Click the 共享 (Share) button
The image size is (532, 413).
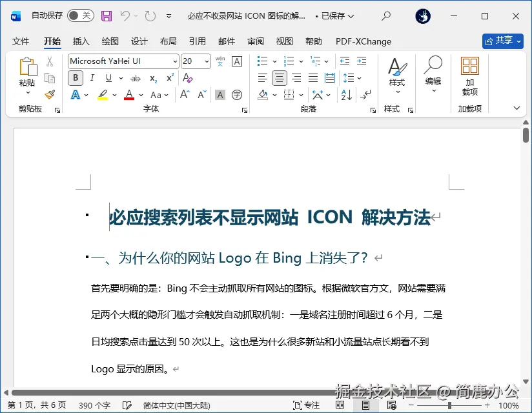pos(502,40)
